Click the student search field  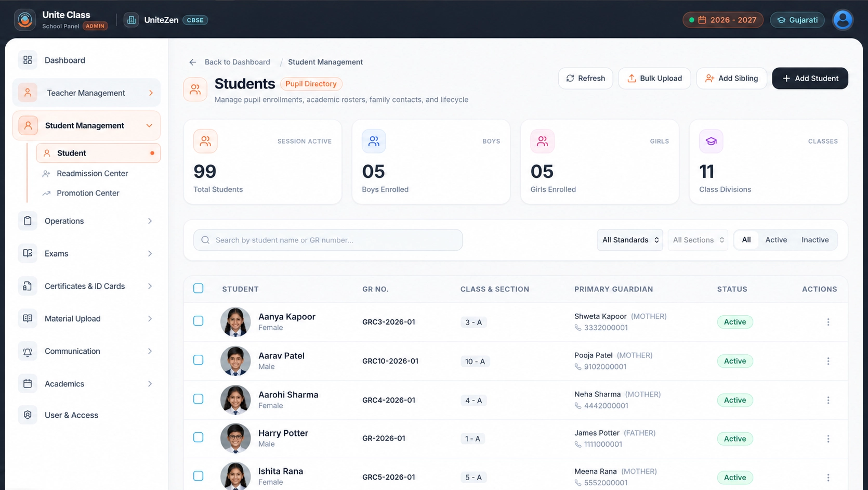point(328,240)
